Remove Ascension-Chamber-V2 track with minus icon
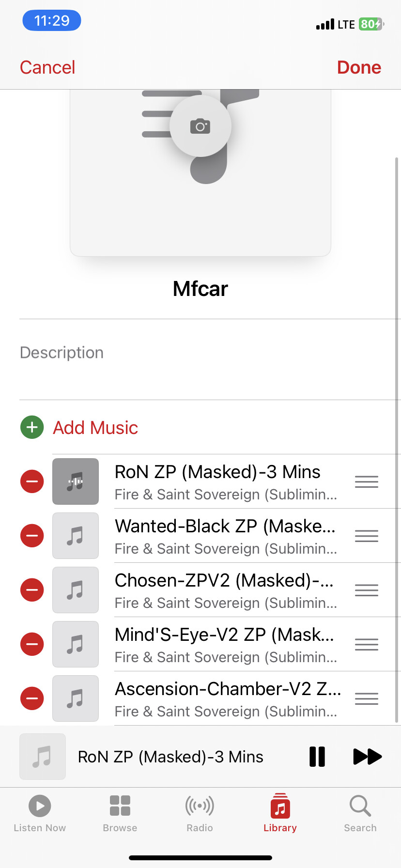401x868 pixels. (x=32, y=698)
